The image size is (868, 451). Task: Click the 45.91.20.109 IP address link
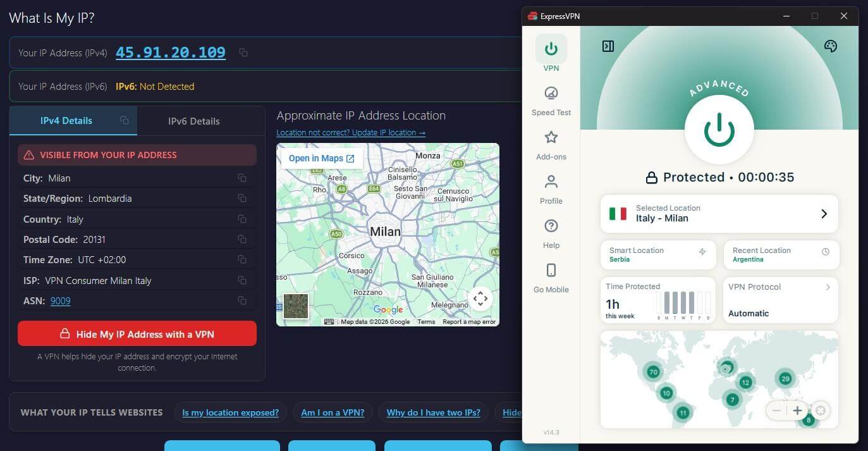coord(171,53)
